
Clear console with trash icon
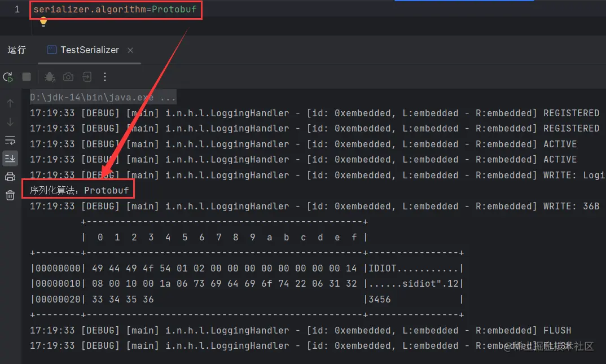[10, 195]
